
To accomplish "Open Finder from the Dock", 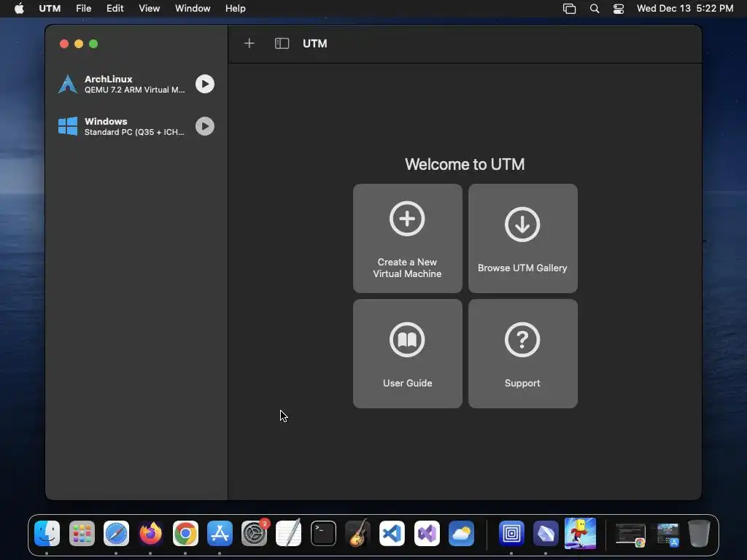I will (47, 533).
